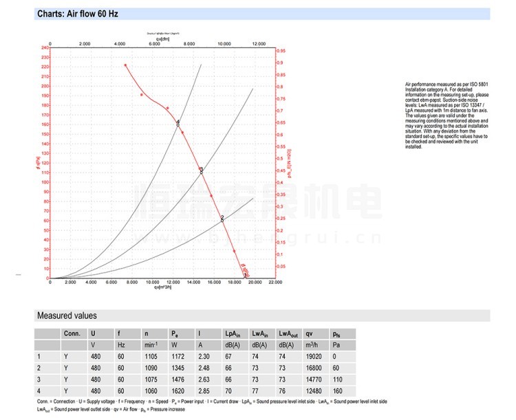Select the speed value 1105 in table
The width and height of the screenshot is (516, 420).
(151, 357)
